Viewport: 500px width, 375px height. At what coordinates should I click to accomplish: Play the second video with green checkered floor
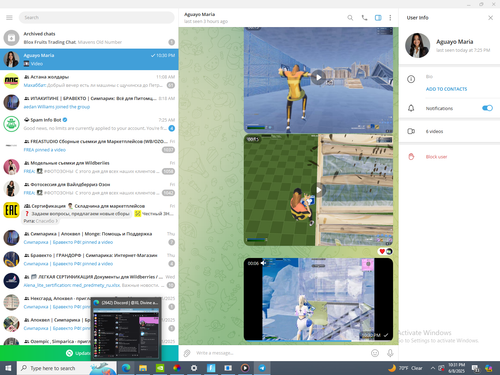[318, 190]
